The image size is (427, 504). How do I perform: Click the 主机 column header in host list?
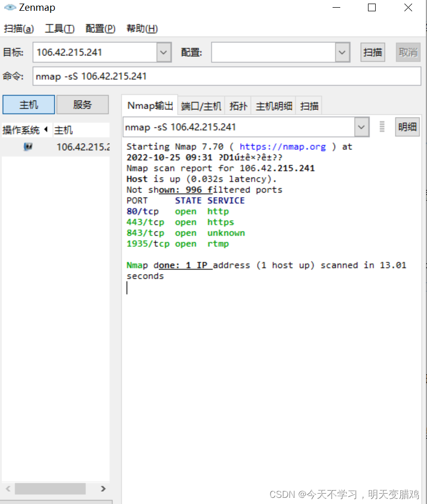coord(82,130)
